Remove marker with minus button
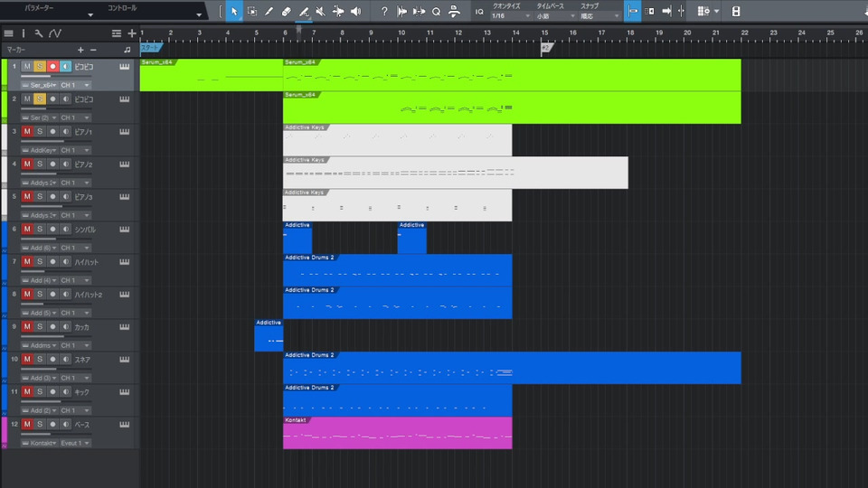The width and height of the screenshot is (868, 488). click(x=93, y=50)
